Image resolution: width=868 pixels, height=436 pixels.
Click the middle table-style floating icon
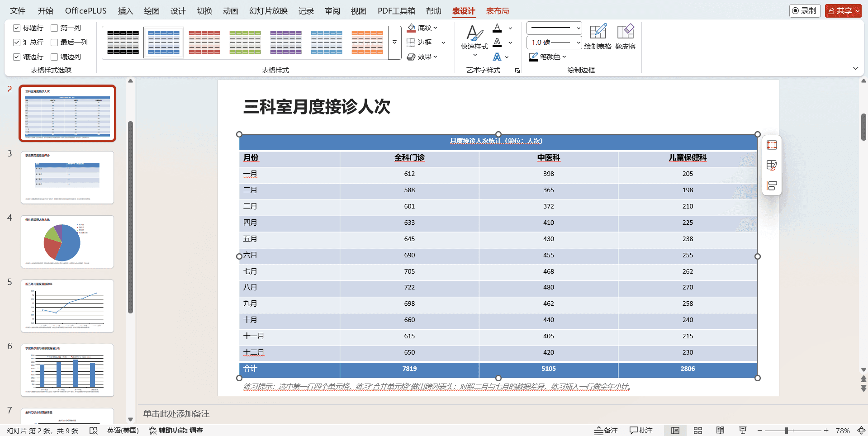tap(772, 165)
